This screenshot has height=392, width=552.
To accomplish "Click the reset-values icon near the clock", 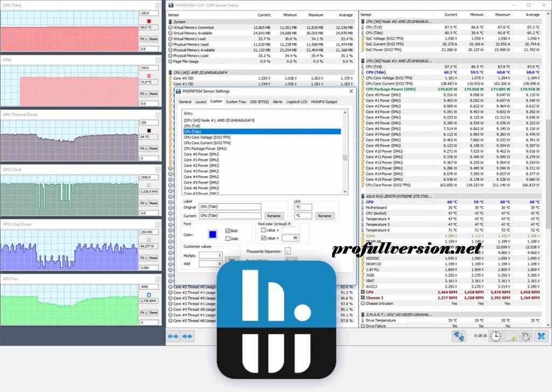I will 526,336.
